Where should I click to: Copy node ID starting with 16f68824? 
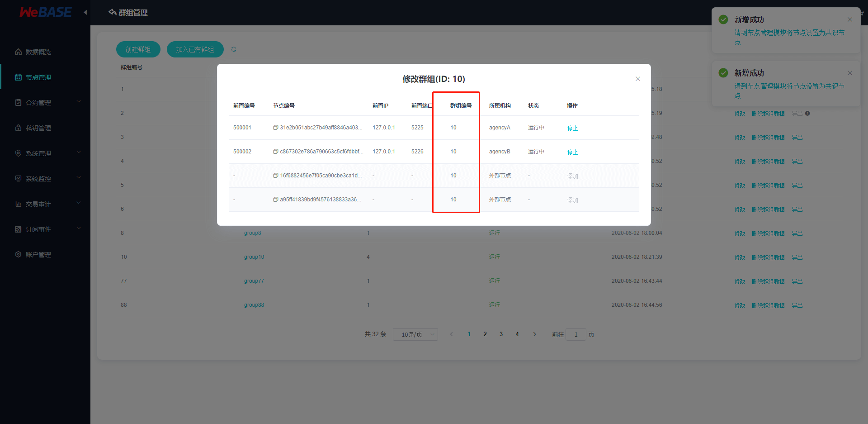point(276,176)
